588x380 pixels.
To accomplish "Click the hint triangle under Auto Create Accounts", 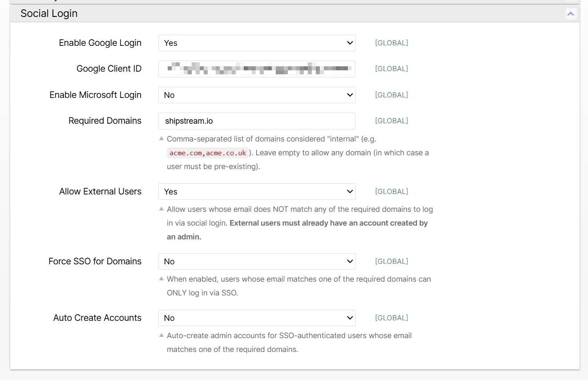I will coord(161,335).
